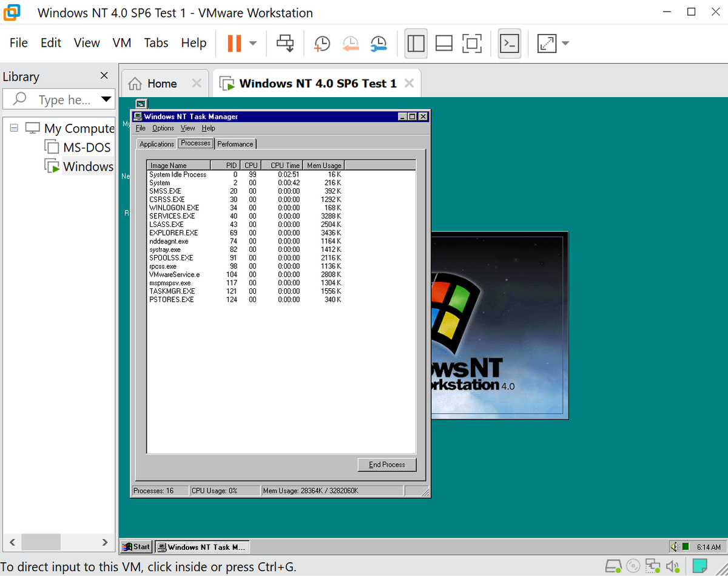Switch to the Performance tab
The height and width of the screenshot is (576, 728).
pos(235,144)
